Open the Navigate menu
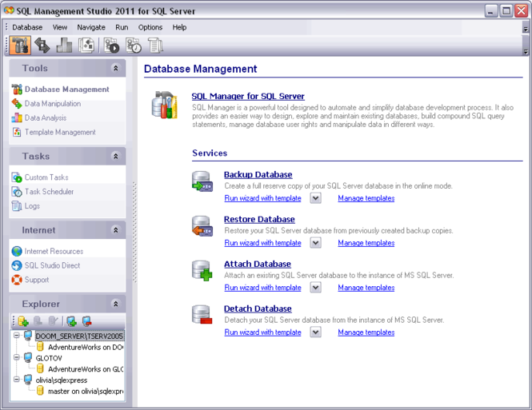The height and width of the screenshot is (410, 532). point(91,27)
